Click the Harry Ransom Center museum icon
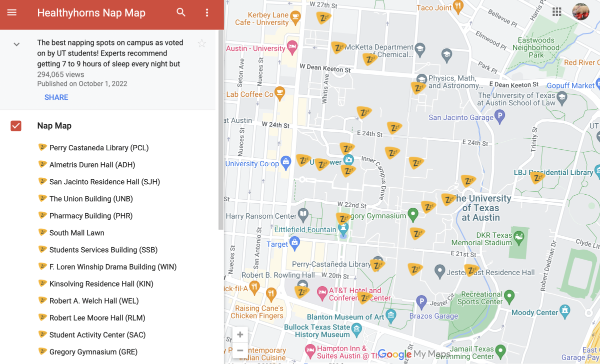This screenshot has width=600, height=364. pos(303,215)
